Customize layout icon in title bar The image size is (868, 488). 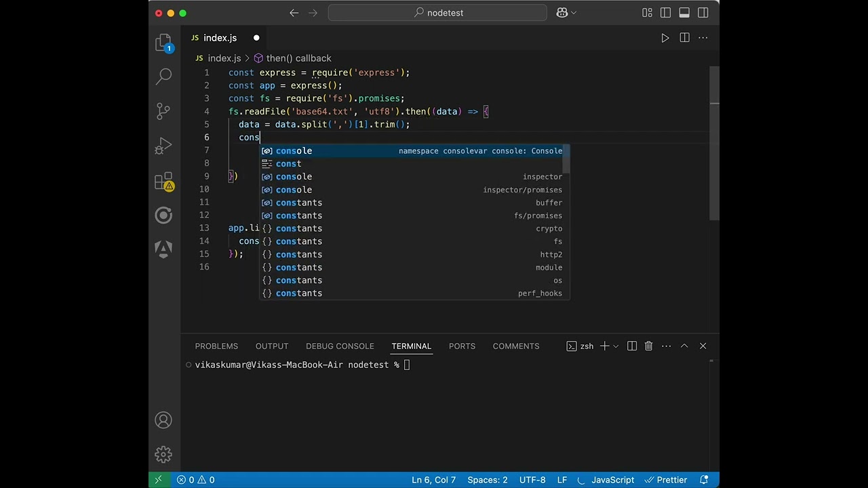647,12
